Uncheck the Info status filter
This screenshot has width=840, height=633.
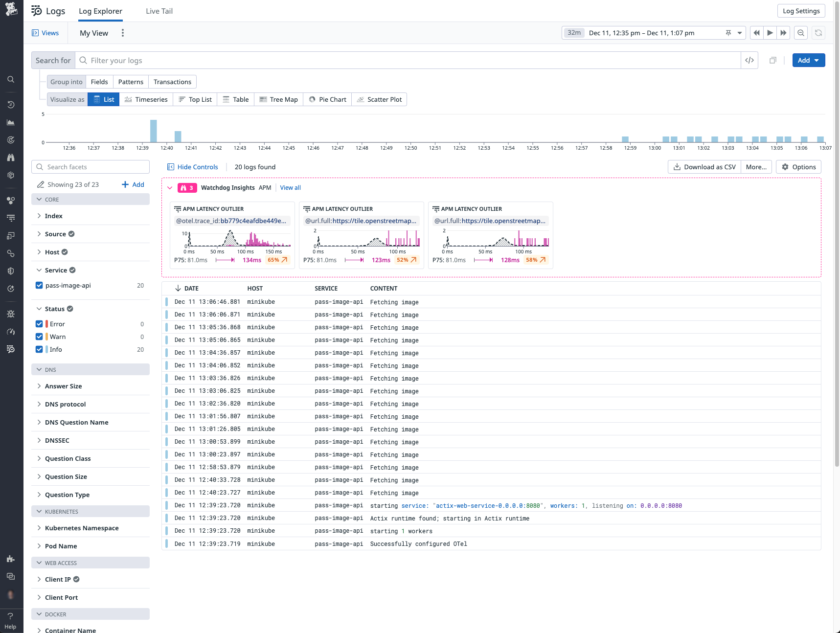tap(39, 349)
